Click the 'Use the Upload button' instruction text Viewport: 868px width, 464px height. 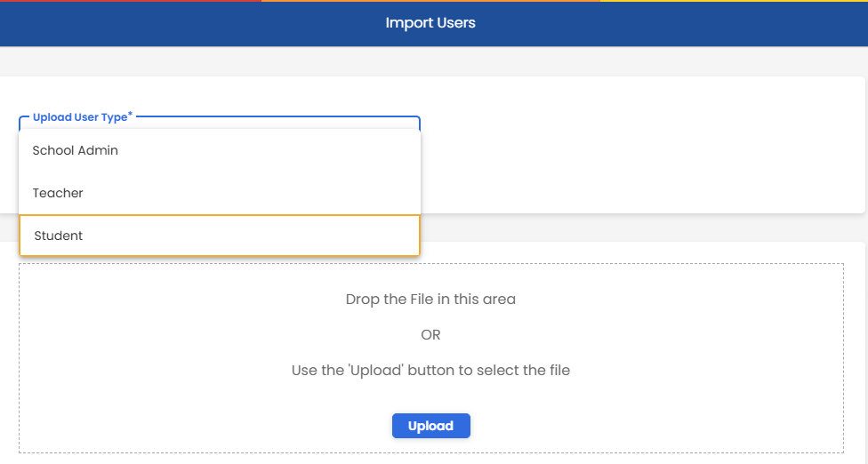pyautogui.click(x=430, y=370)
